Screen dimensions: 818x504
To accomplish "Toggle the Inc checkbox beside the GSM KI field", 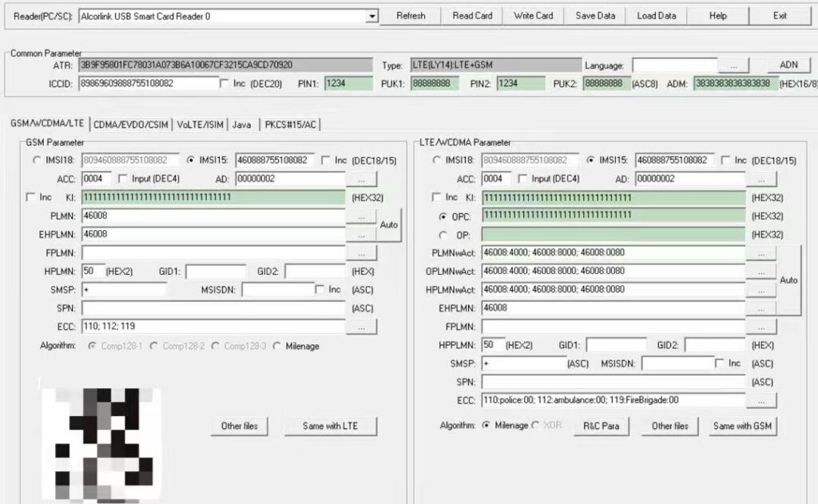I will pos(30,197).
